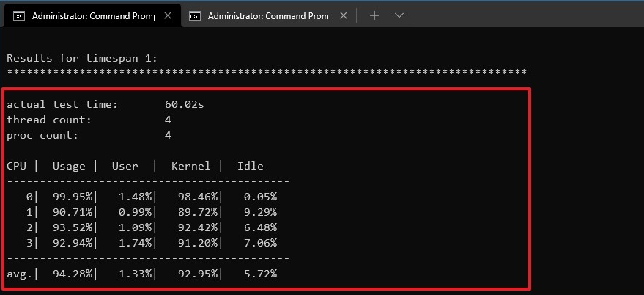Click the first tab's Command Prompt icon
The width and height of the screenshot is (644, 295).
pos(20,15)
